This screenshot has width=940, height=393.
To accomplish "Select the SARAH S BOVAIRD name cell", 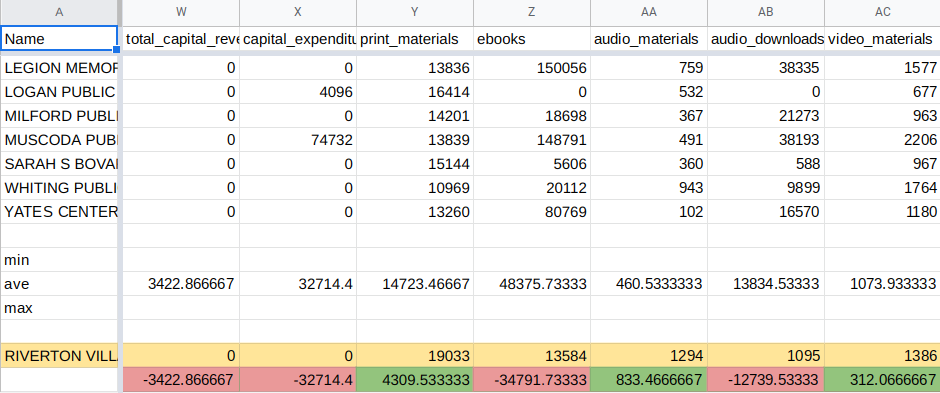I will 59,164.
